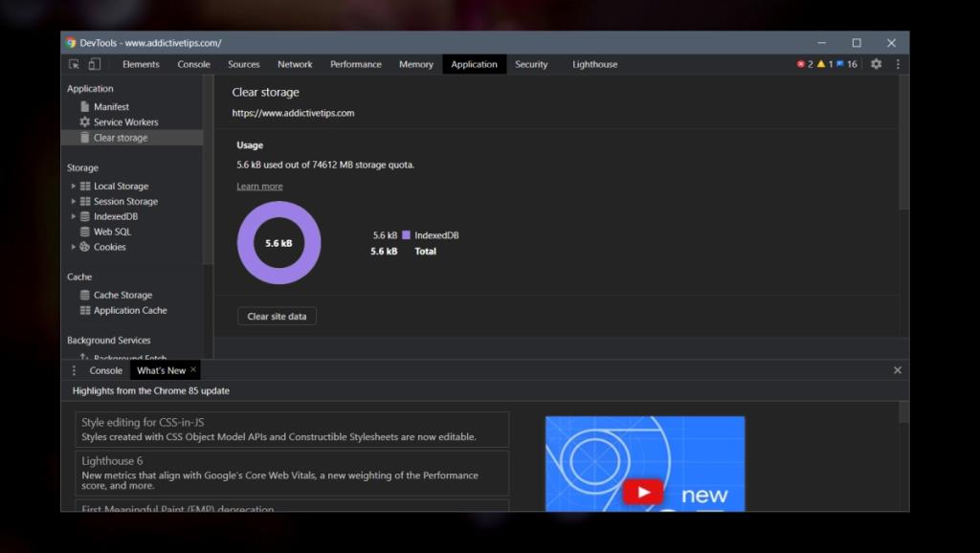The width and height of the screenshot is (980, 553).
Task: Open the Application Cache panel
Action: tap(128, 310)
